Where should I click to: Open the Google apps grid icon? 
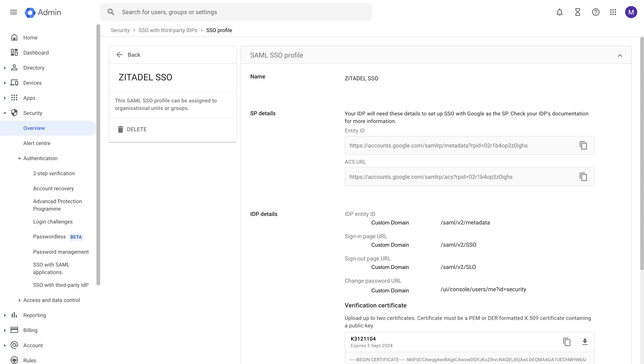613,12
